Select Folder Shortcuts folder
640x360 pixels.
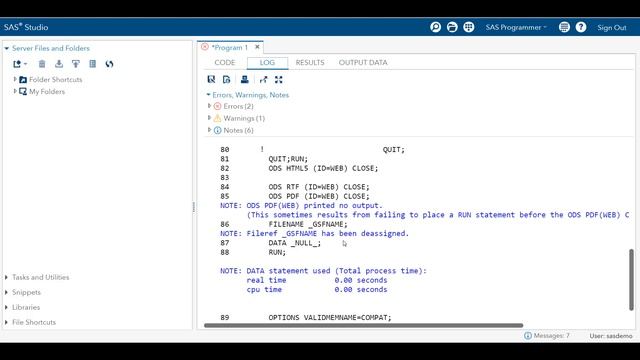pyautogui.click(x=56, y=80)
